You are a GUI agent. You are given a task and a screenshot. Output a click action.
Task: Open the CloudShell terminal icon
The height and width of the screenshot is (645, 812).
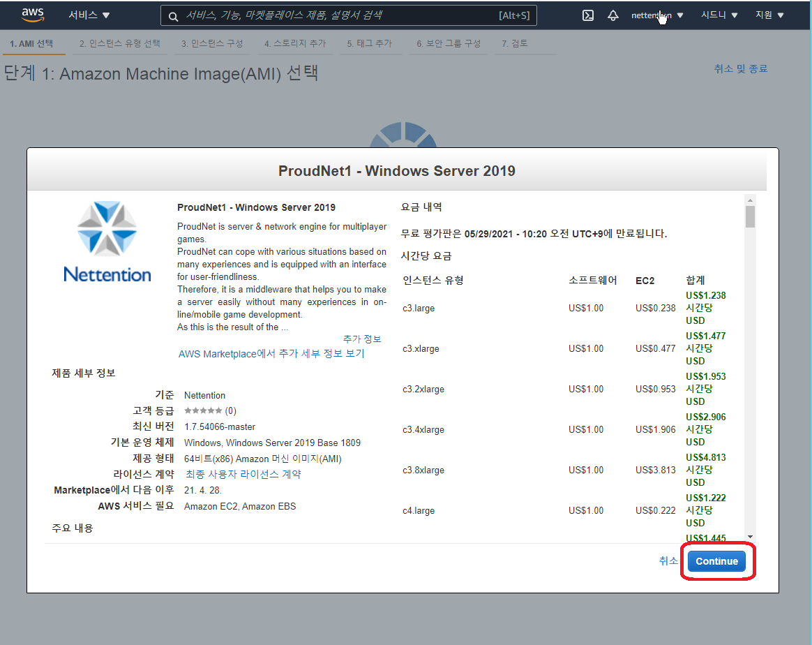click(x=588, y=15)
